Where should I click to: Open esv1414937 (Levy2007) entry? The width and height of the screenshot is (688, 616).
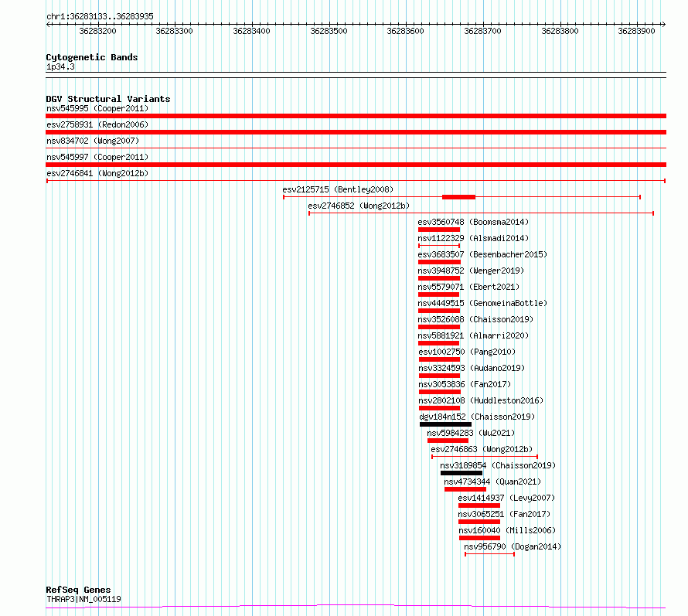pyautogui.click(x=507, y=498)
